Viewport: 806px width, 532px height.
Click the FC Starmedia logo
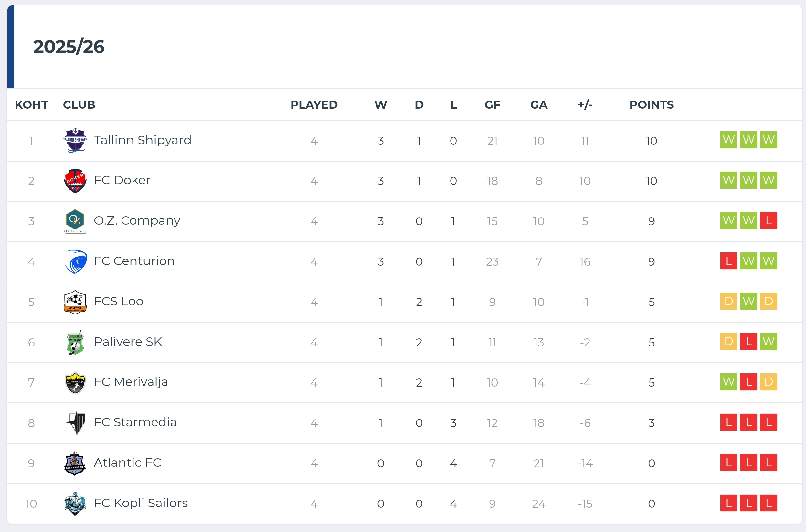76,422
